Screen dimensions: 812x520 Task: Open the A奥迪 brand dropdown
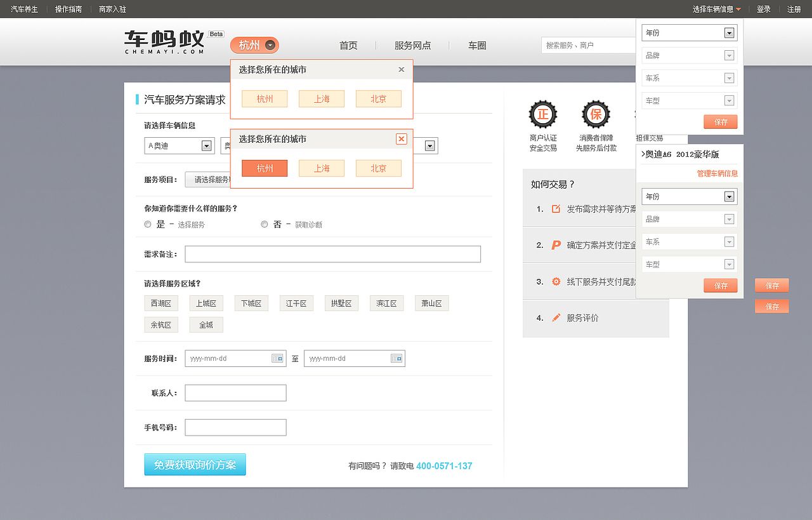(180, 145)
